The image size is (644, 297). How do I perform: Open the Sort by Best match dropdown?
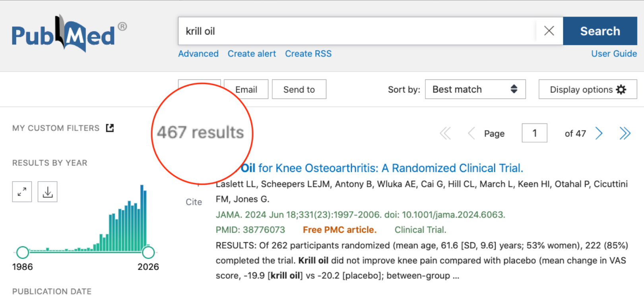(475, 89)
